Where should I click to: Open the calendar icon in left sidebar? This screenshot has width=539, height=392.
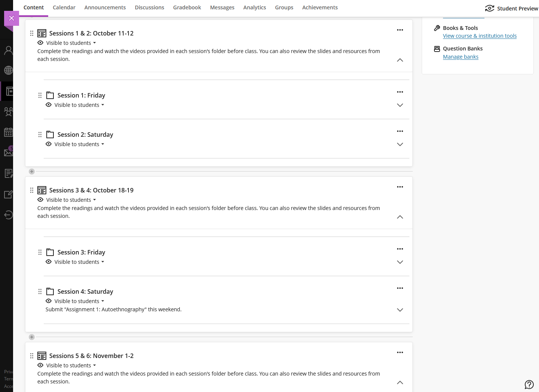(8, 132)
